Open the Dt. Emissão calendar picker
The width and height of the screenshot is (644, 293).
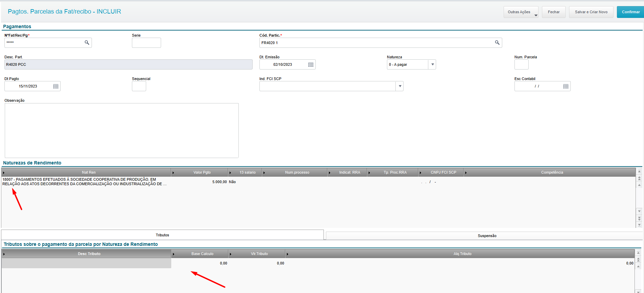(x=311, y=64)
